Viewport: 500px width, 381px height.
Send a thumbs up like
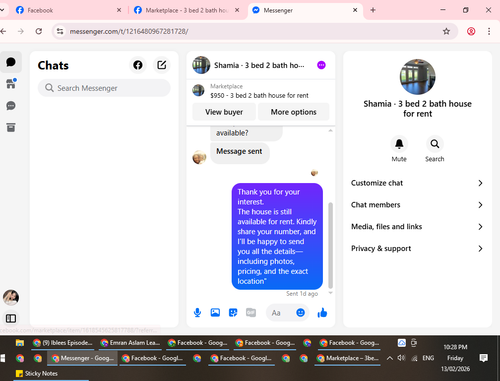[x=322, y=313]
